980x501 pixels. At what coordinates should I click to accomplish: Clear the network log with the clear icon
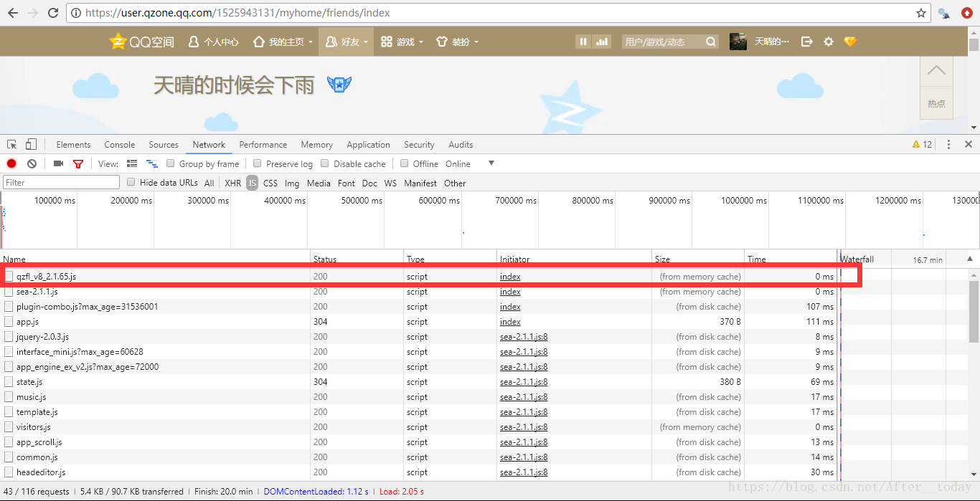(32, 163)
